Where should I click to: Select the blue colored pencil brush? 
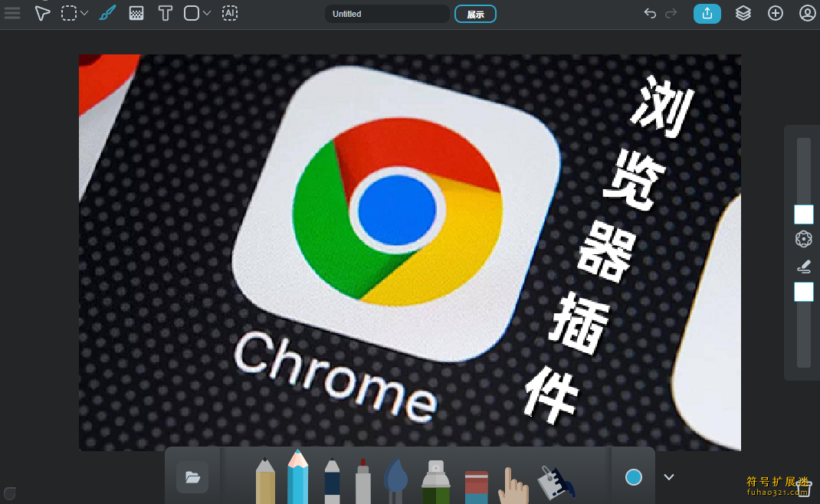pyautogui.click(x=297, y=477)
